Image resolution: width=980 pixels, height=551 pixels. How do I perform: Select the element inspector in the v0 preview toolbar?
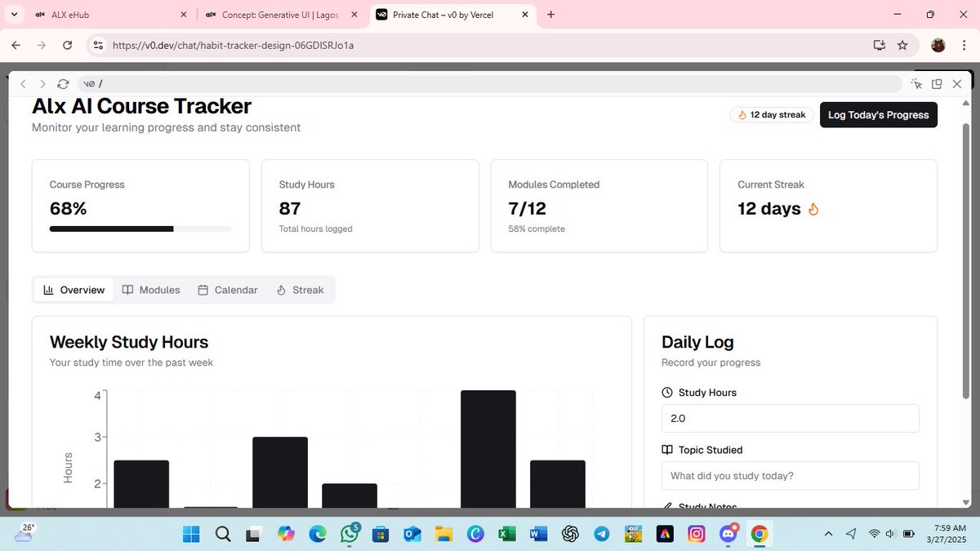tap(916, 83)
